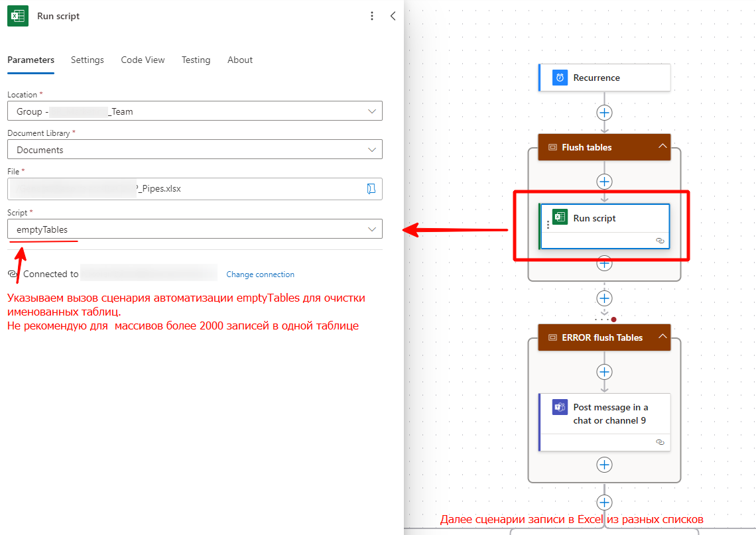Image resolution: width=756 pixels, height=535 pixels.
Task: Click connection link icon on Post message card
Action: point(659,442)
